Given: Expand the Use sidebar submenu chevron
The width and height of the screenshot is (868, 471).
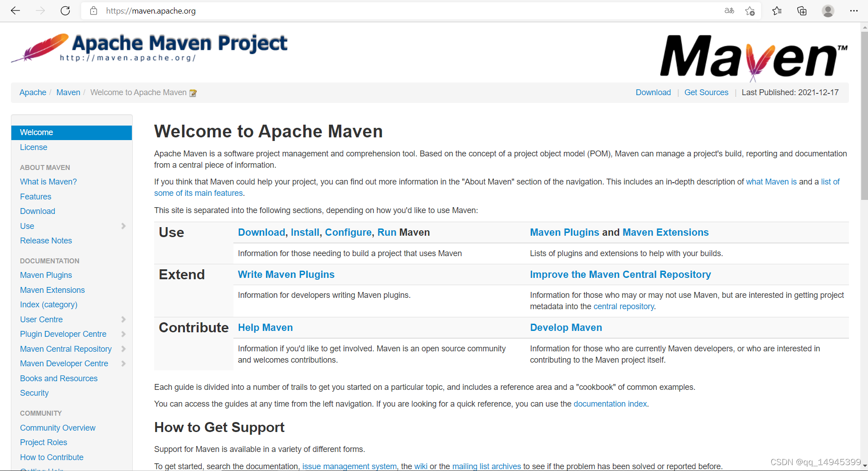Looking at the screenshot, I should pos(123,226).
